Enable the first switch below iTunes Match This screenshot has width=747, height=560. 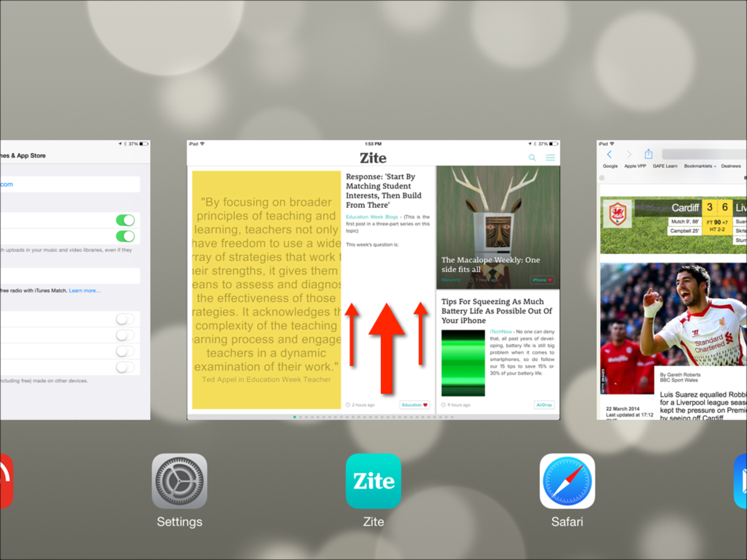coord(125,319)
